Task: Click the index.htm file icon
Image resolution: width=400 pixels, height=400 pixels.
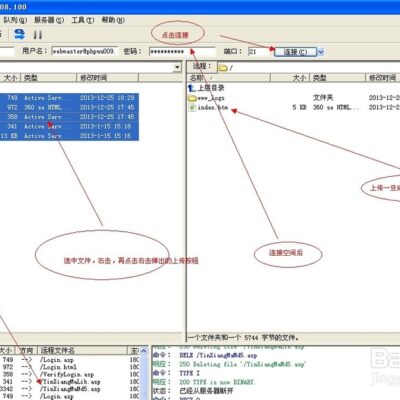Action: (192, 107)
